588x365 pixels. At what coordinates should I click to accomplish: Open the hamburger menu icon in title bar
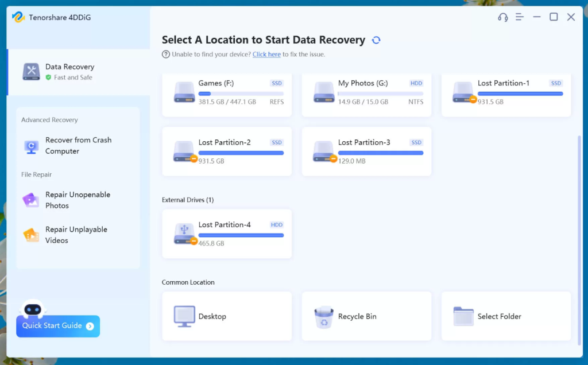coord(519,17)
